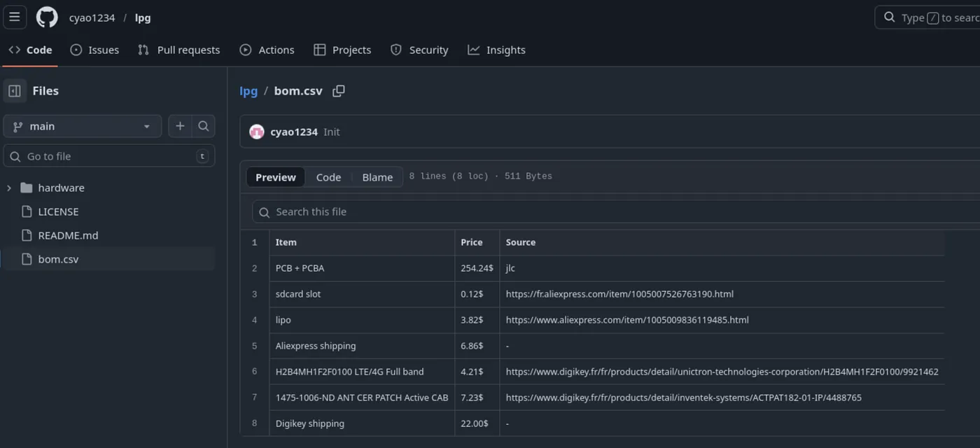Screen dimensions: 980x448
Task: Click the GitHub logo icon
Action: pyautogui.click(x=47, y=17)
